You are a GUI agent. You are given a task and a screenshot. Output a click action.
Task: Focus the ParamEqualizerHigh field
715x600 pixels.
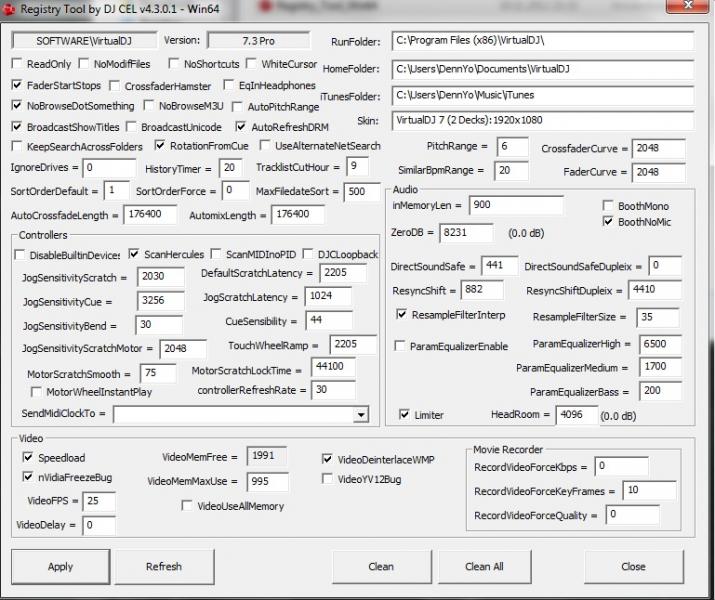[660, 344]
